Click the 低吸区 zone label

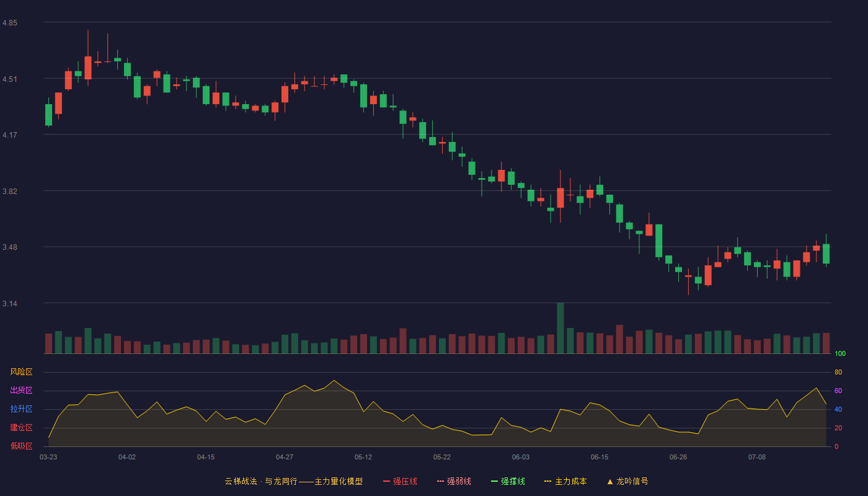[21, 446]
